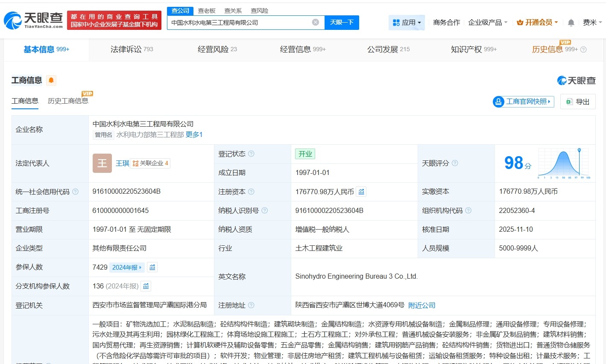
Task: Open the 应用 dropdown
Action: [407, 22]
